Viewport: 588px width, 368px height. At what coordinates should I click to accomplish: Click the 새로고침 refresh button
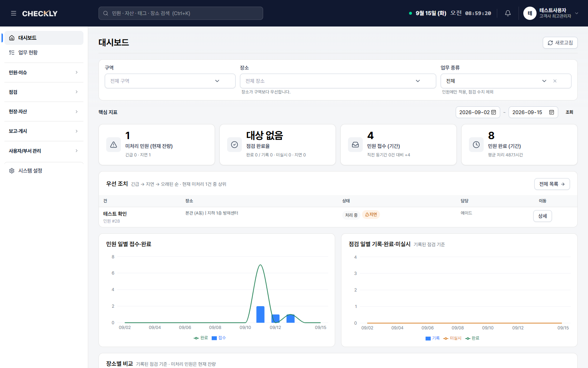[560, 43]
